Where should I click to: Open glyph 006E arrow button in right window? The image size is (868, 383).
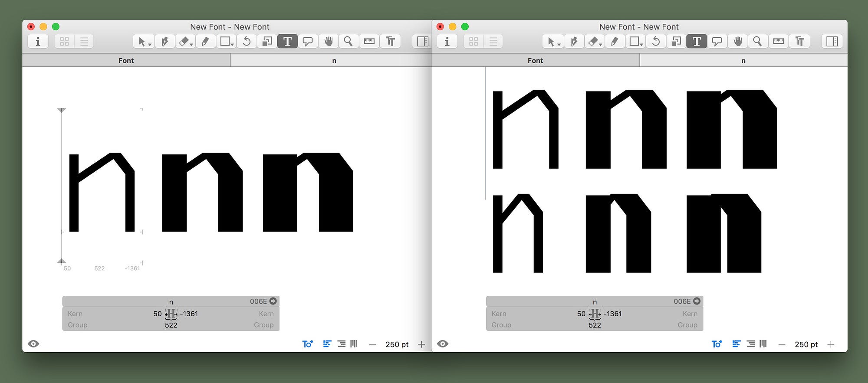pos(697,301)
